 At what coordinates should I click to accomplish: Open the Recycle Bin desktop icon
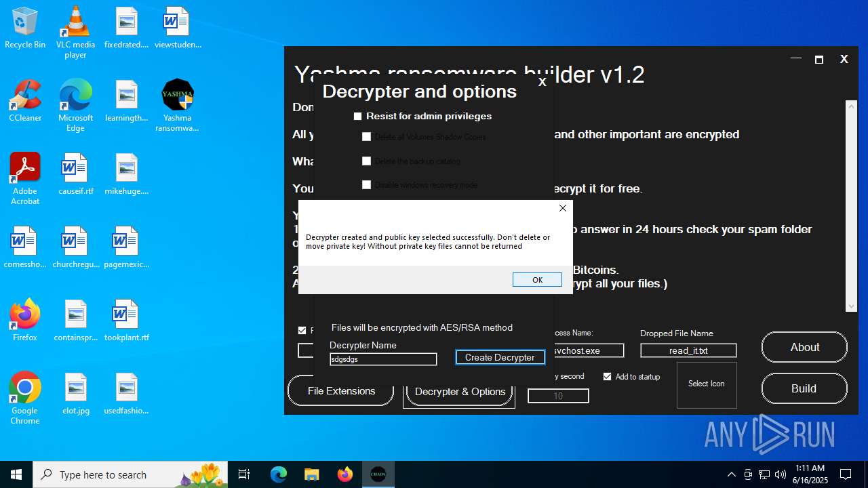[x=25, y=28]
